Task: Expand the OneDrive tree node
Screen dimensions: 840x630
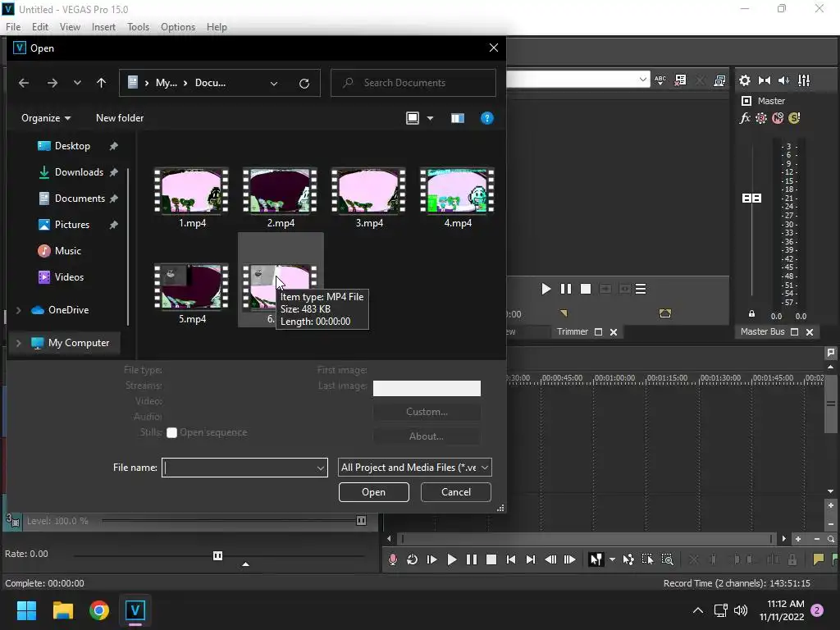Action: tap(19, 310)
